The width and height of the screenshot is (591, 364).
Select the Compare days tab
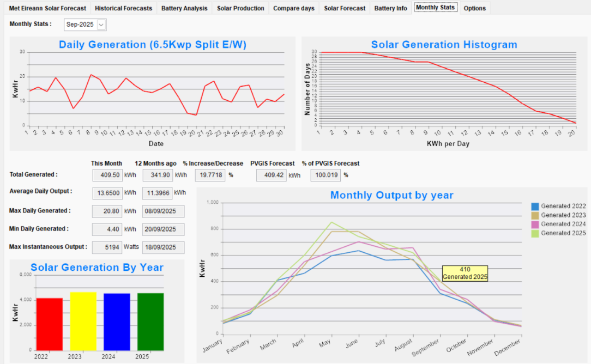tap(294, 8)
